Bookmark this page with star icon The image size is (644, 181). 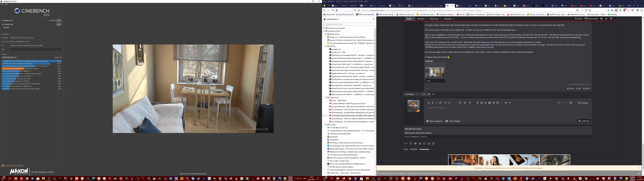[590, 10]
